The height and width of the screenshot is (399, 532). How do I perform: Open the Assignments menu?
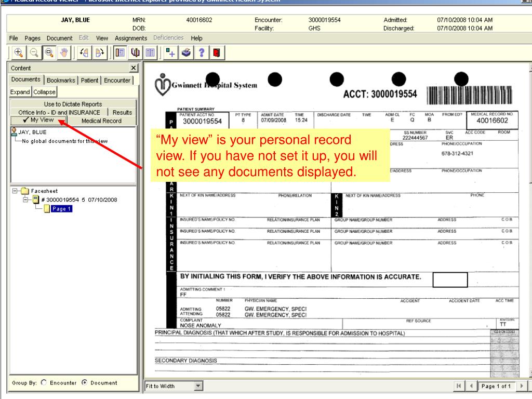(131, 38)
